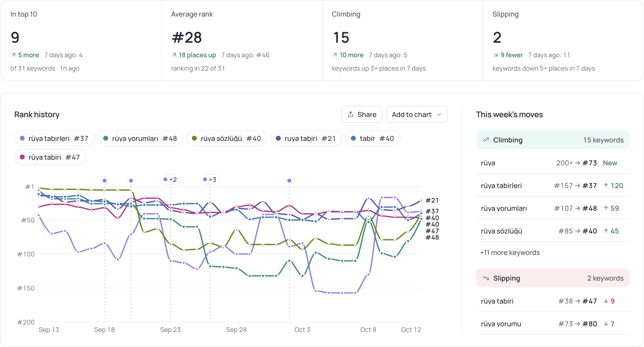Click the #21 end label on the chart

(x=432, y=200)
